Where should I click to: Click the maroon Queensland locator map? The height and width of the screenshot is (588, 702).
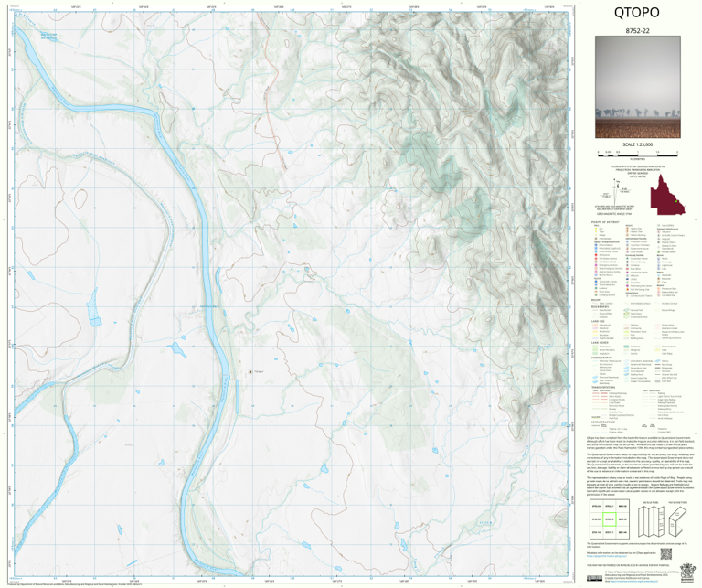point(667,195)
